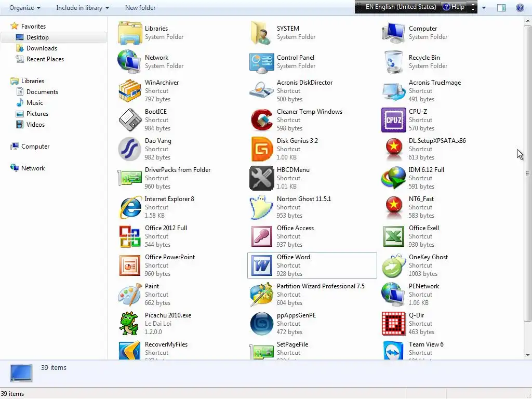Toggle the preview pane button
This screenshot has width=532, height=399.
click(501, 7)
